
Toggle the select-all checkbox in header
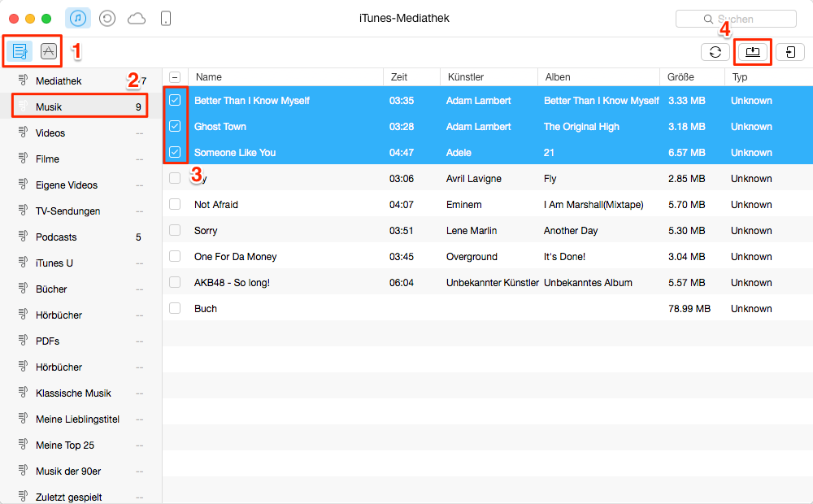pos(175,77)
